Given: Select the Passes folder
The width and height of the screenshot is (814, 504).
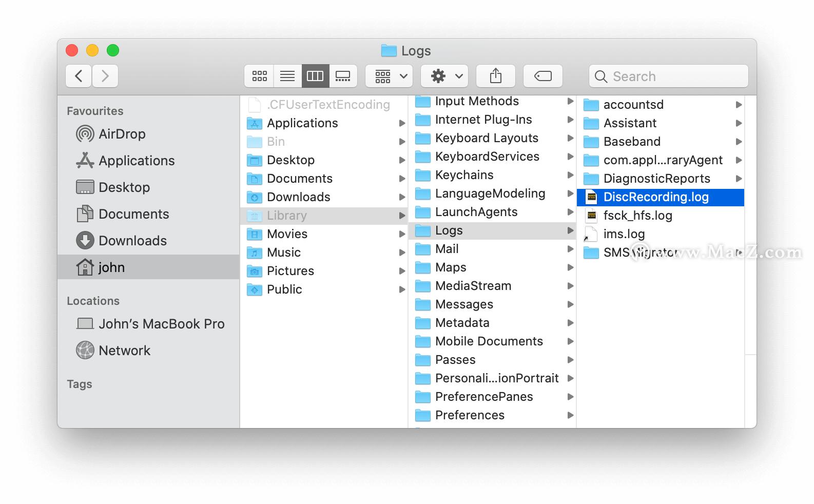Looking at the screenshot, I should (x=492, y=360).
